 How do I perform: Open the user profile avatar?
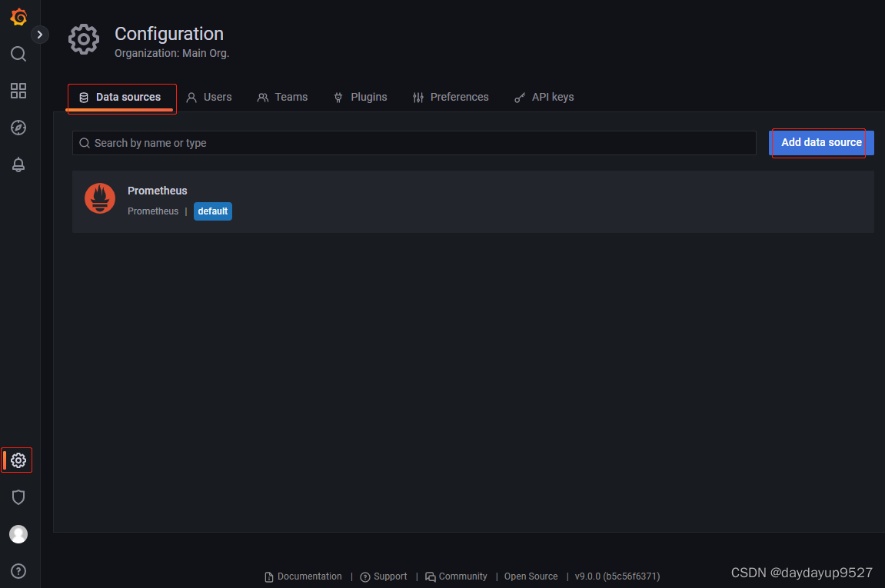[x=18, y=534]
